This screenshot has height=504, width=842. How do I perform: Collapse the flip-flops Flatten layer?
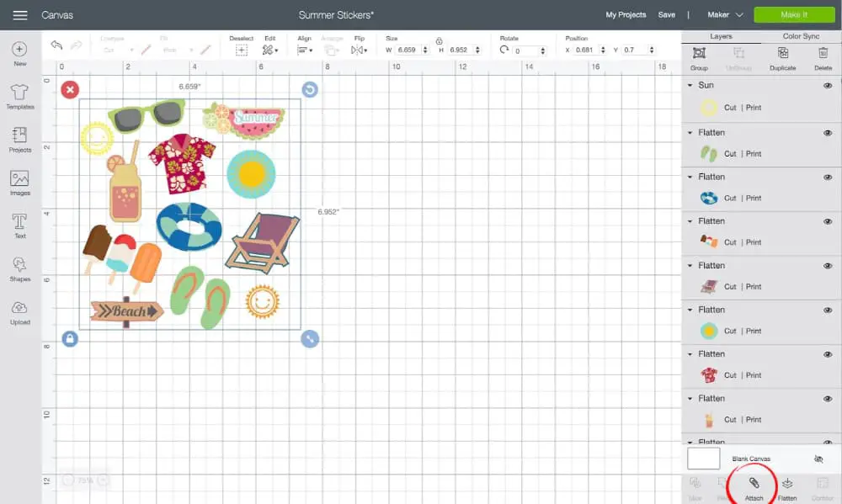pos(690,133)
